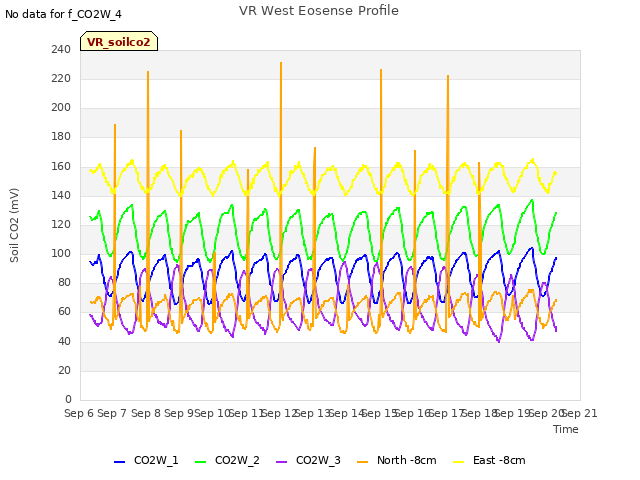640x480 pixels.
Task: Click the CO2W_2 legend label
Action: click(237, 460)
